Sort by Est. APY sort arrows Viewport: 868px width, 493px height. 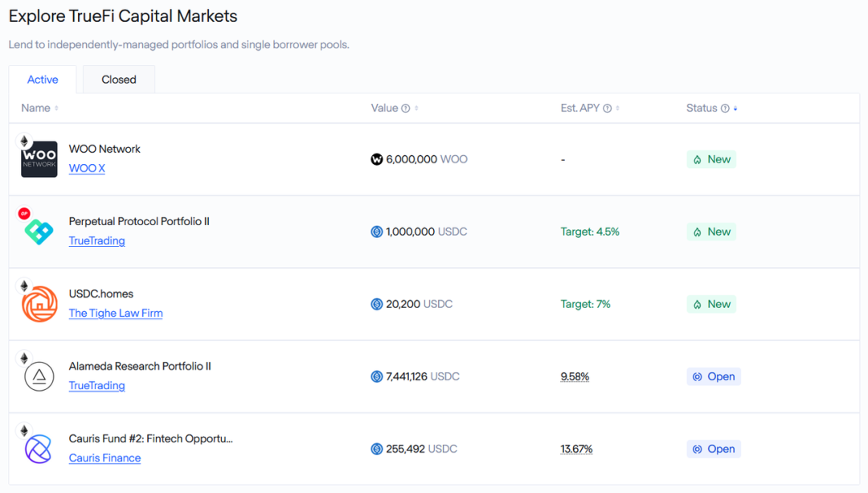[x=618, y=109]
